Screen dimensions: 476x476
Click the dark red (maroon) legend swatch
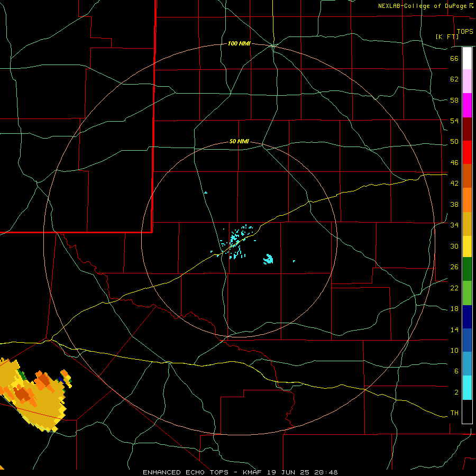click(467, 129)
